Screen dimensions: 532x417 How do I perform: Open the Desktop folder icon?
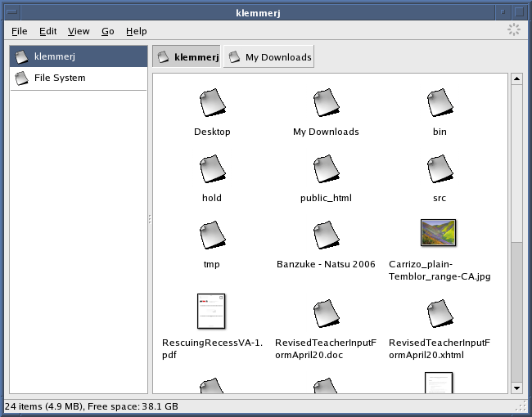213,102
